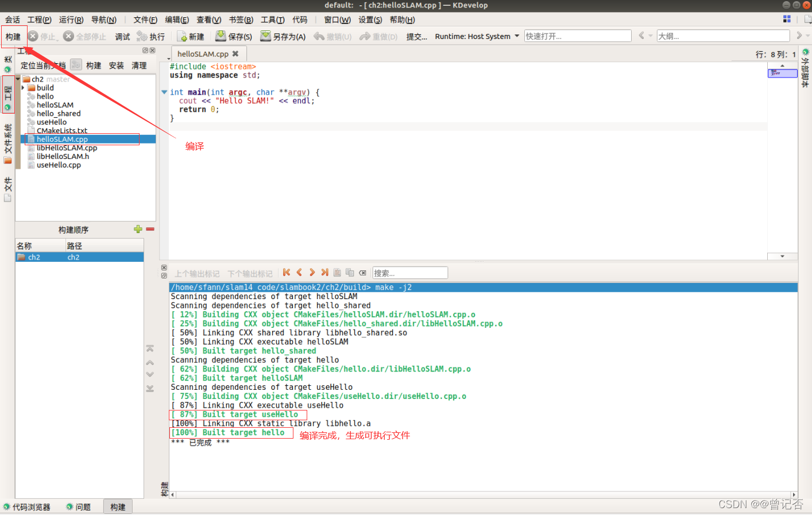Click 清理 clean button in project panel
This screenshot has width=812, height=515.
point(140,65)
